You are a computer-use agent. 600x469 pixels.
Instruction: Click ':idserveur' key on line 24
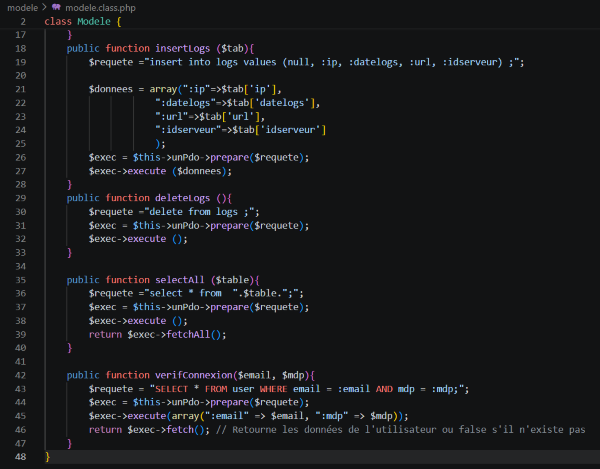[x=188, y=130]
